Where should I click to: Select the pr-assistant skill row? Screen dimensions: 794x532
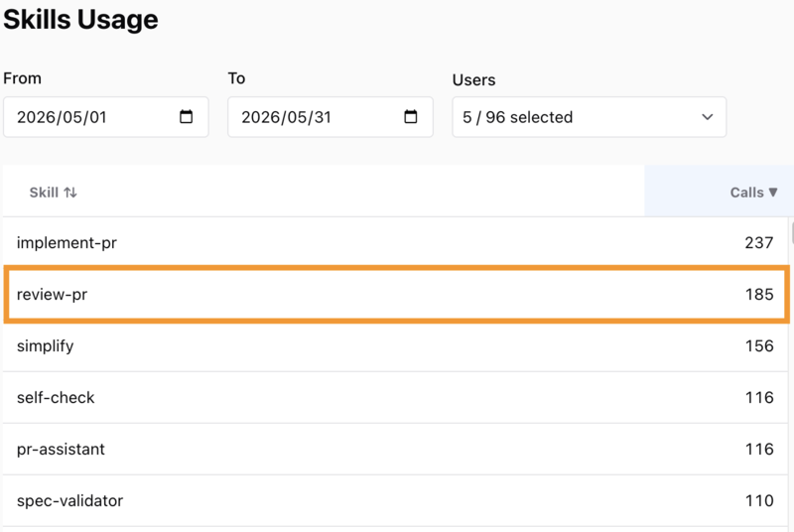tap(395, 450)
